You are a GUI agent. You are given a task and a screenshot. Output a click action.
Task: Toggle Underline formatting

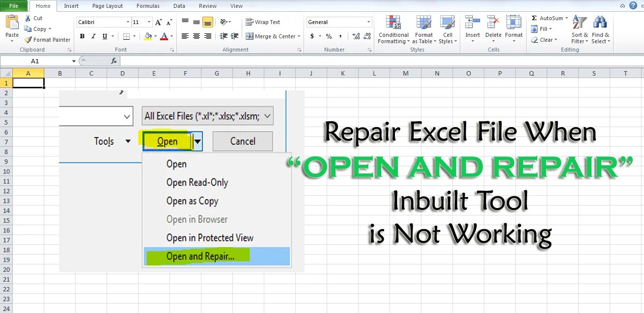pyautogui.click(x=105, y=36)
